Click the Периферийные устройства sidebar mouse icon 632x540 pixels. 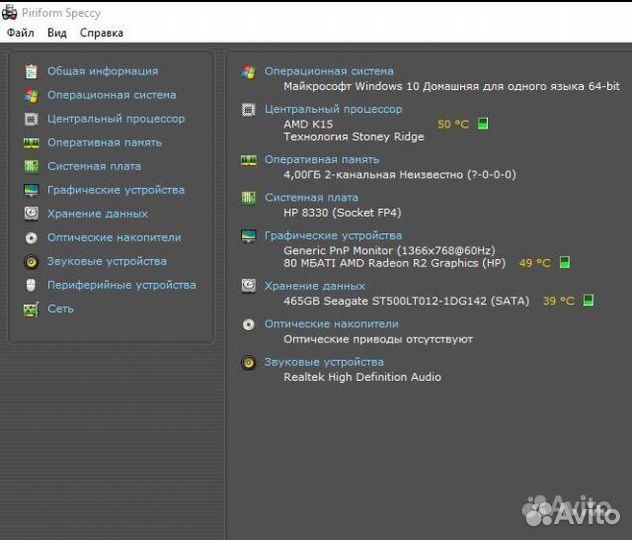pyautogui.click(x=31, y=285)
